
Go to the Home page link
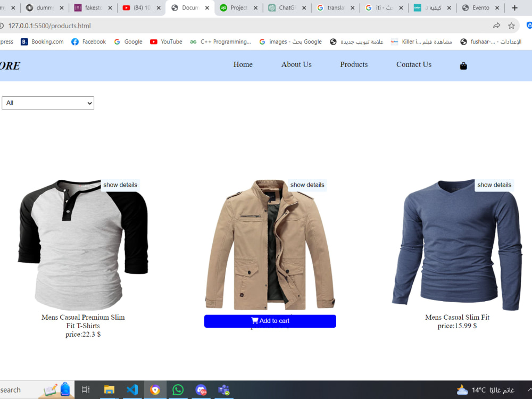243,64
